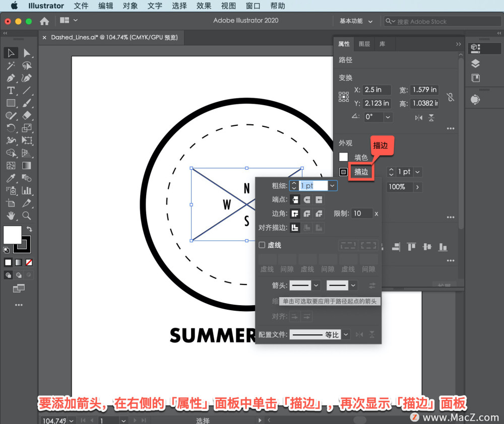Switch to the 图层 tab
504x424 pixels.
pos(364,44)
